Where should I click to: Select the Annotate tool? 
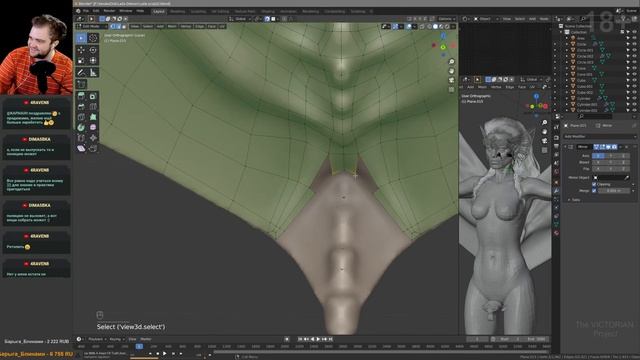click(81, 73)
